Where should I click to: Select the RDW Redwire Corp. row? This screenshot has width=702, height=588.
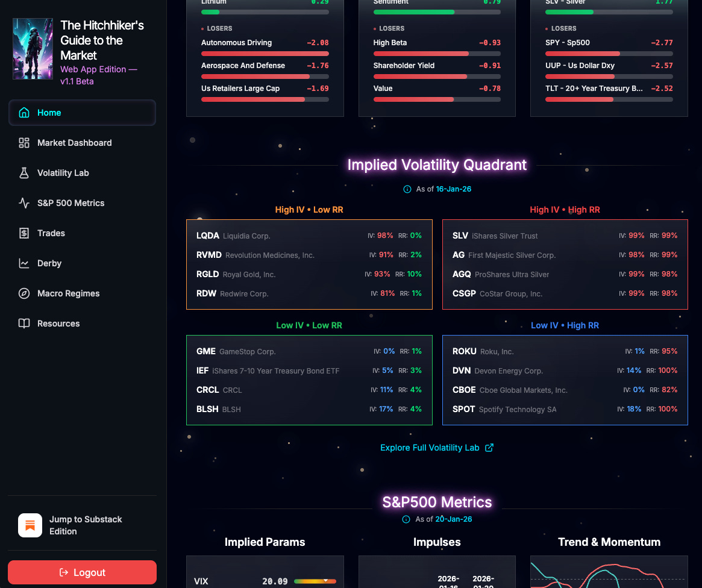tap(309, 293)
